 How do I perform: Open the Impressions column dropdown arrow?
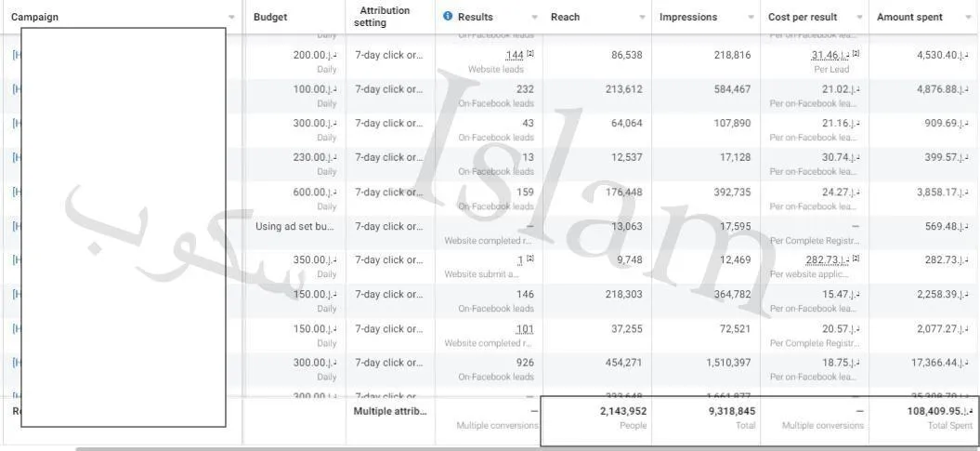(751, 18)
